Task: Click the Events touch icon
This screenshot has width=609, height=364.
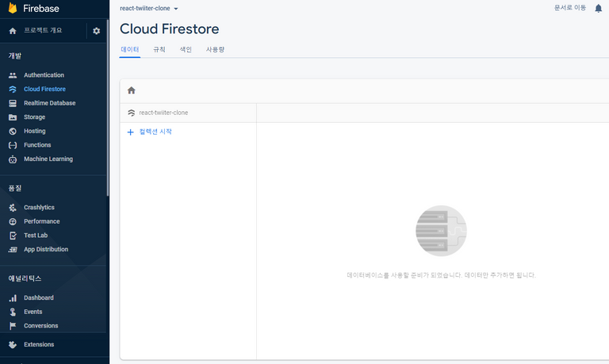Action: [x=13, y=312]
